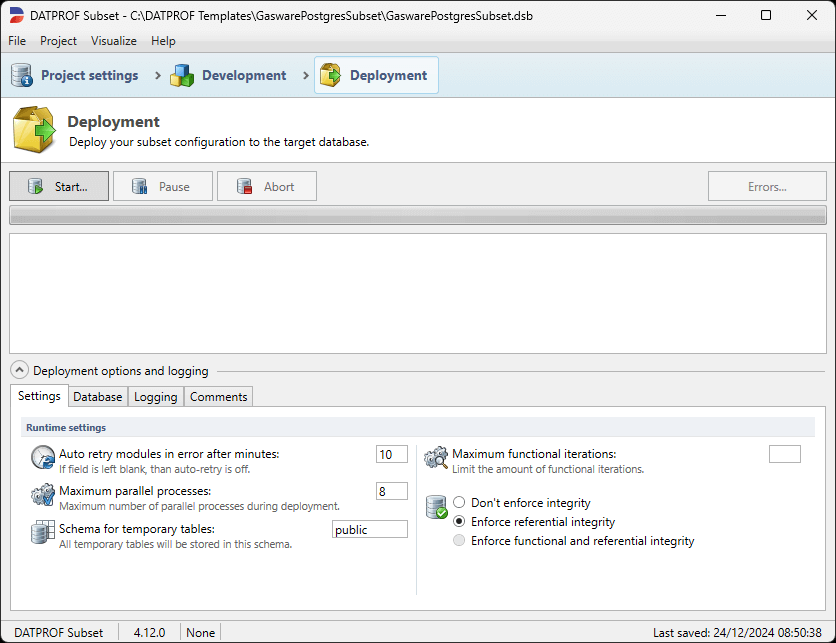
Task: Collapse the Deployment options and logging section
Action: pos(18,369)
